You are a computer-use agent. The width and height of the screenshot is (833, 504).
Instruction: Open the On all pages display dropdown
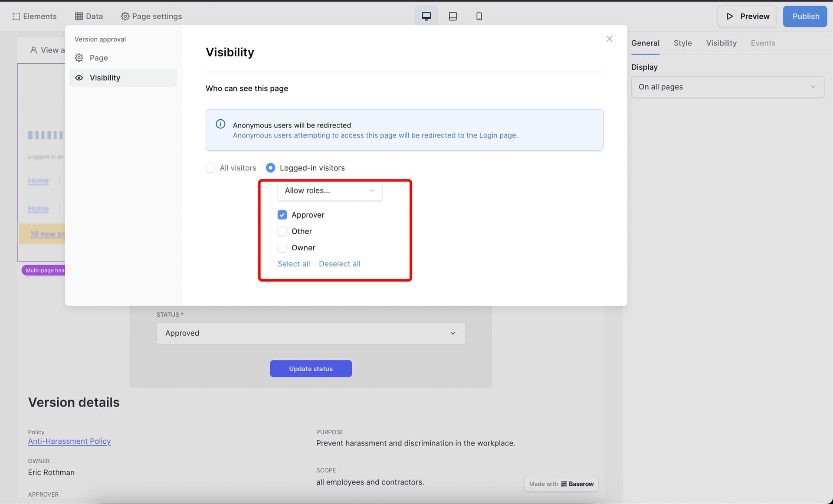click(727, 87)
